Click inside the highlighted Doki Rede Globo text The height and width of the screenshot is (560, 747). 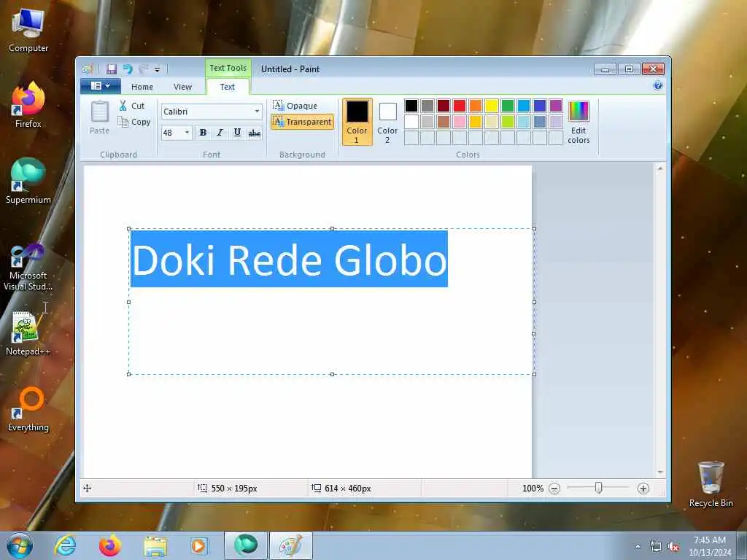tap(289, 259)
